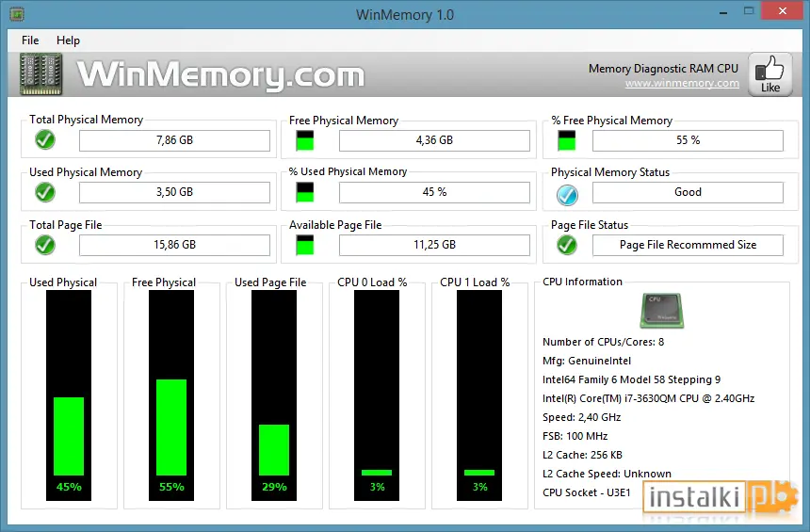Click the Total Page File checkmark icon

[45, 245]
